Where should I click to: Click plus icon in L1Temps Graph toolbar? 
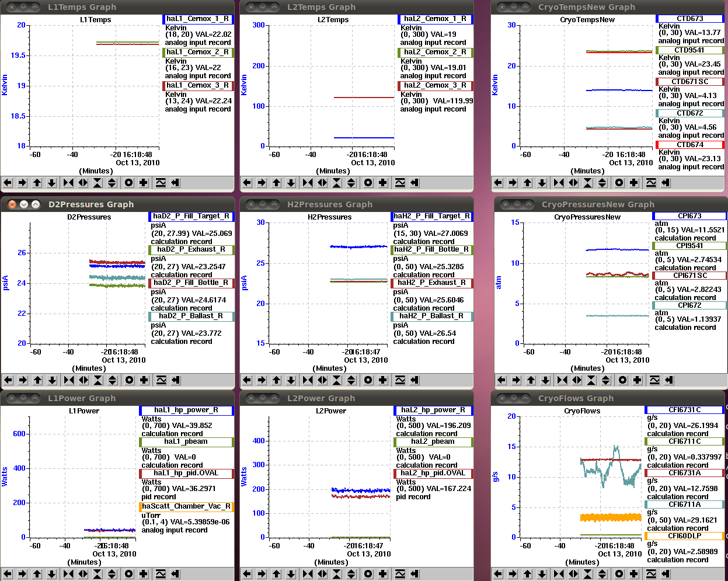(x=144, y=183)
